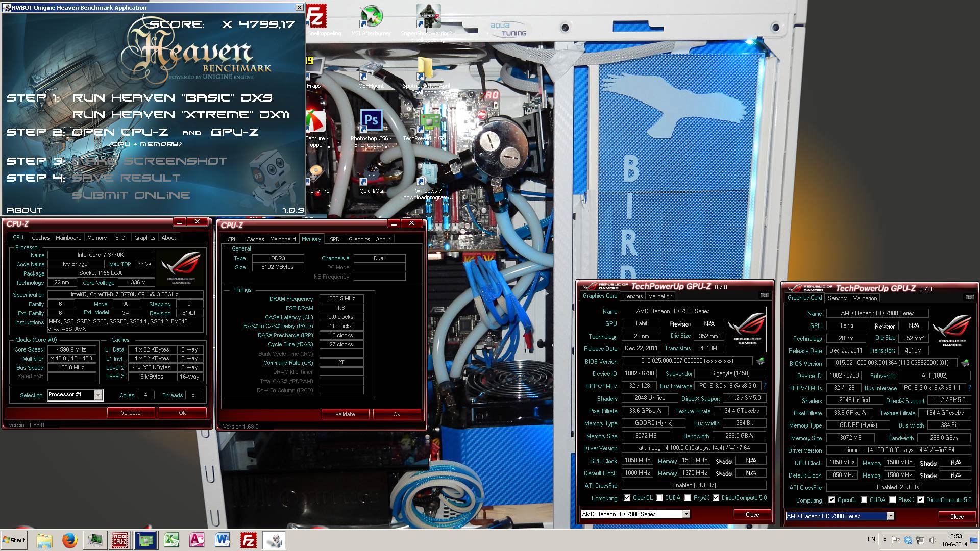The width and height of the screenshot is (980, 551).
Task: Click BIOS save chip icon in right GPU-Z
Action: point(965,363)
